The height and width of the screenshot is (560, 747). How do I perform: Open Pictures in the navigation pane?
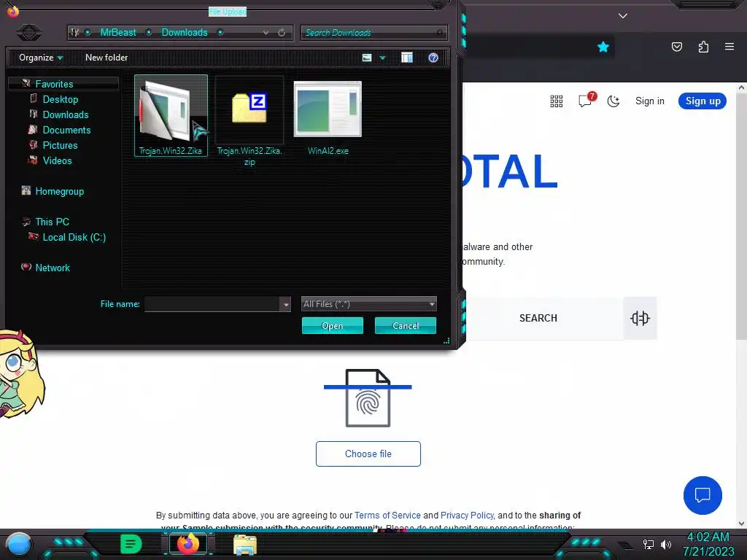click(x=60, y=145)
